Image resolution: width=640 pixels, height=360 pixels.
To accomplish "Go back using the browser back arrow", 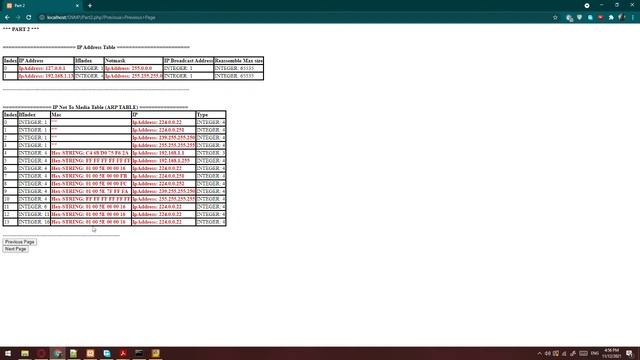I will [x=7, y=18].
